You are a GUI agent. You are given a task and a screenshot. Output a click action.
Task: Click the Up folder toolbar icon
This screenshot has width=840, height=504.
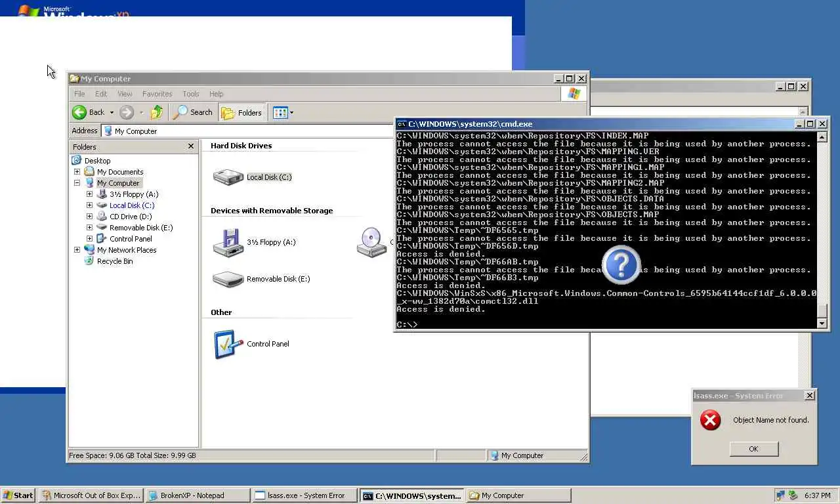click(156, 112)
